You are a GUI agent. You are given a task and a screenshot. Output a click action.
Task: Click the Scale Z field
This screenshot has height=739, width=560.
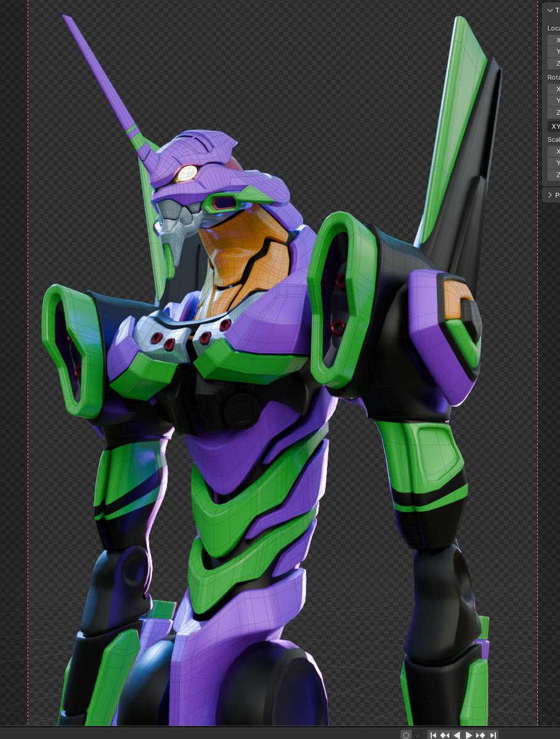coord(554,175)
